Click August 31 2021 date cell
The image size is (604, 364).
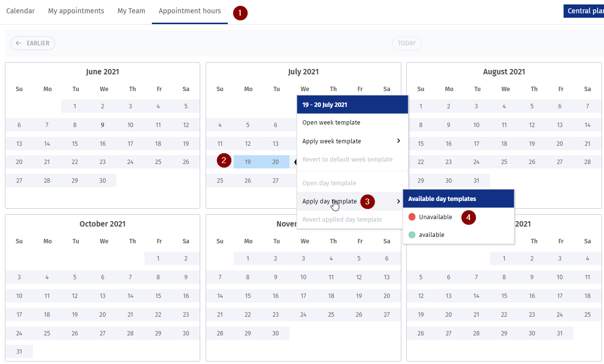[476, 181]
